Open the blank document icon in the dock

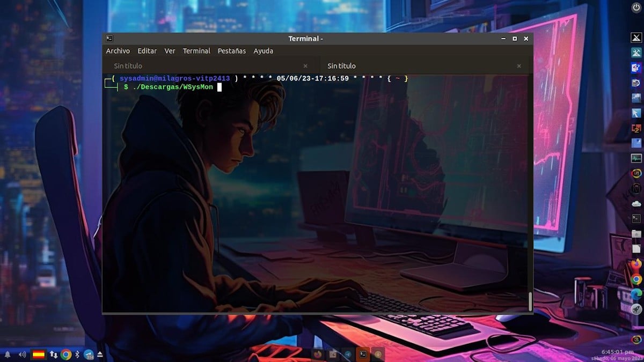636,249
